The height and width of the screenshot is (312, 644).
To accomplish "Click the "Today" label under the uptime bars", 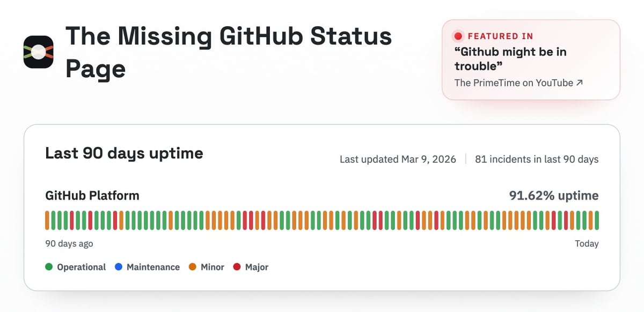I will [587, 244].
